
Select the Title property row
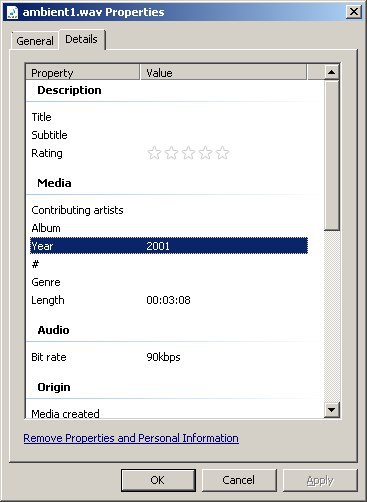[x=169, y=117]
